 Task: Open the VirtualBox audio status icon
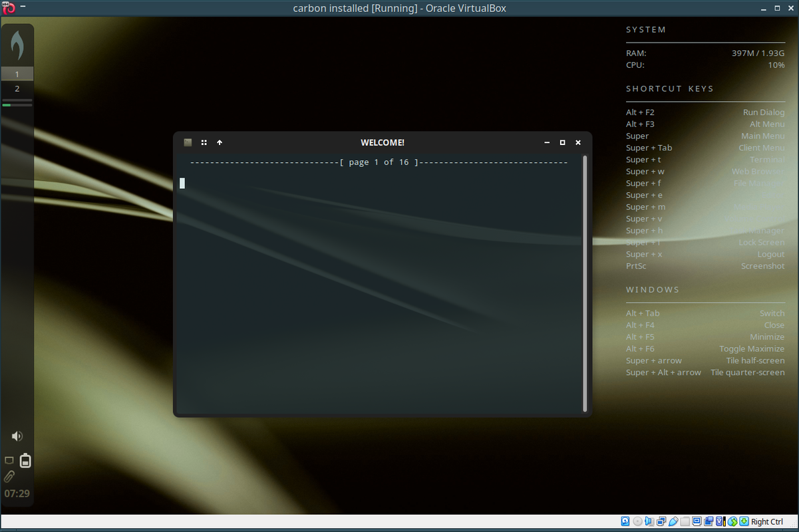tap(649, 521)
